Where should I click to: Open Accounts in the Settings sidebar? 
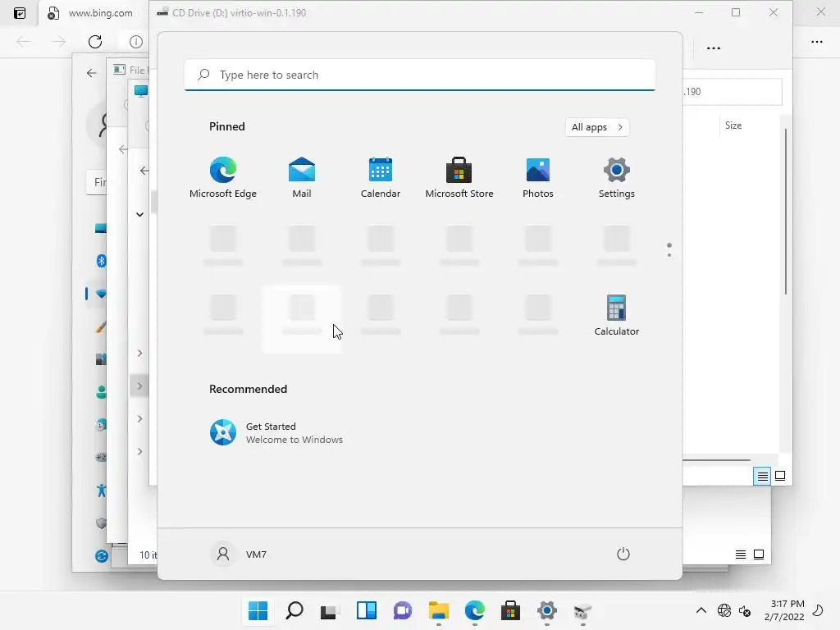101,392
